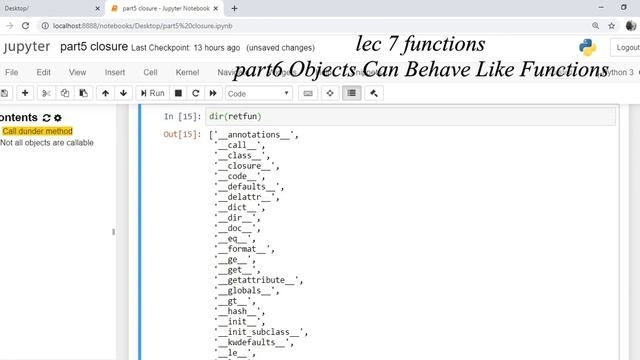Screen dimensions: 640x360
Task: Open the Insert menu
Action: click(x=115, y=72)
